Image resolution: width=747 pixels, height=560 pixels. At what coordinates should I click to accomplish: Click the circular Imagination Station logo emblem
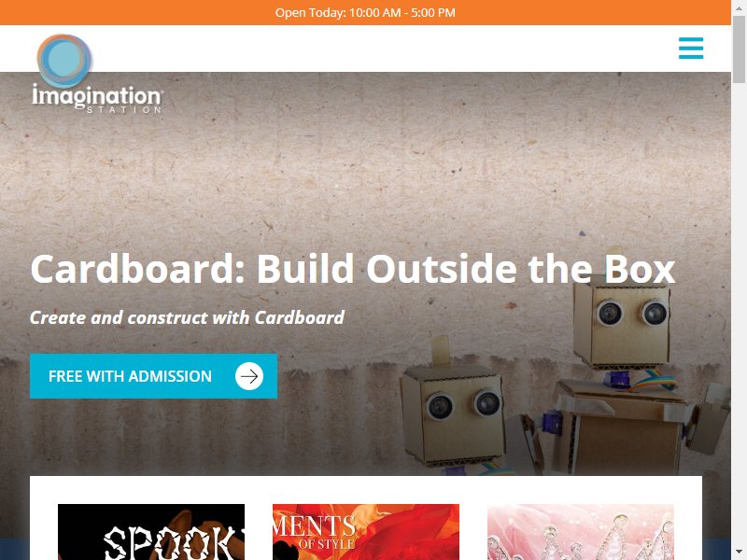[63, 61]
